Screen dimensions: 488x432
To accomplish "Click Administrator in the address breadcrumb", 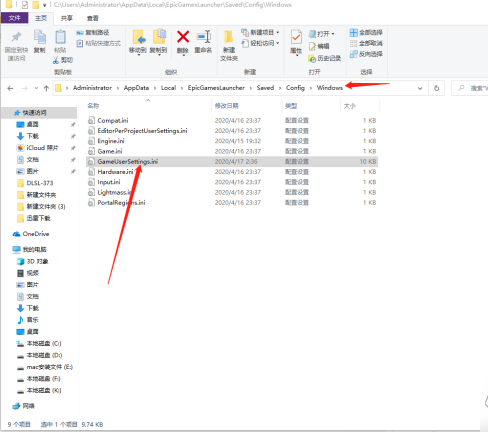I will [92, 88].
